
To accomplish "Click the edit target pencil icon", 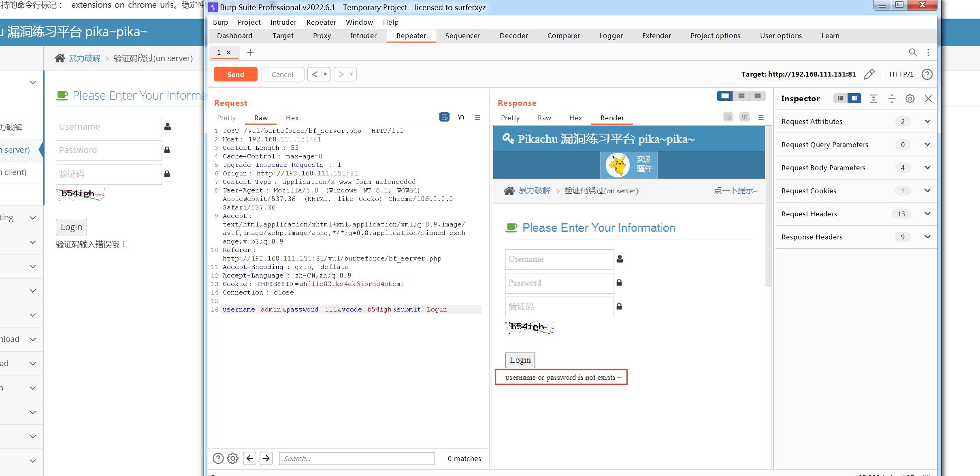I will (x=869, y=74).
